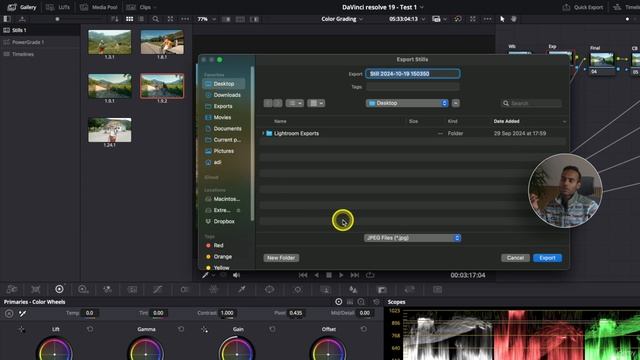Select gallery still thumbnail 1.3.1
This screenshot has width=640, height=360.
tap(110, 42)
